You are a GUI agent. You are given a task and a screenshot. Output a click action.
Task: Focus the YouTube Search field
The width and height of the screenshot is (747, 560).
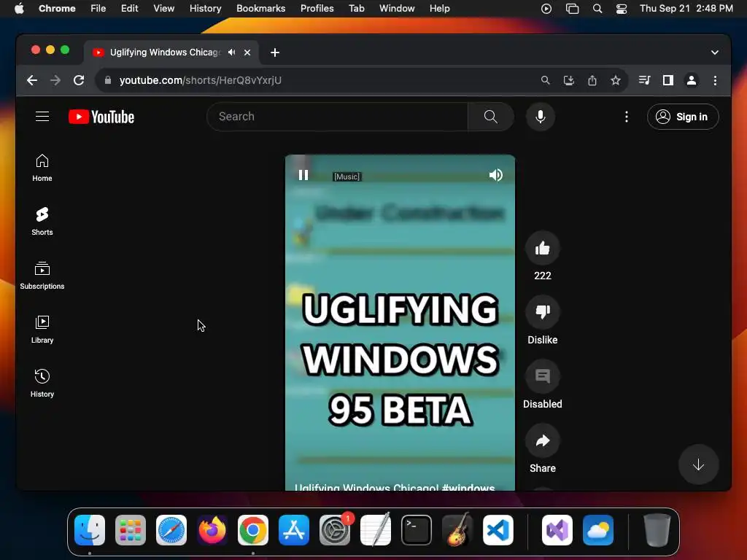(x=337, y=117)
